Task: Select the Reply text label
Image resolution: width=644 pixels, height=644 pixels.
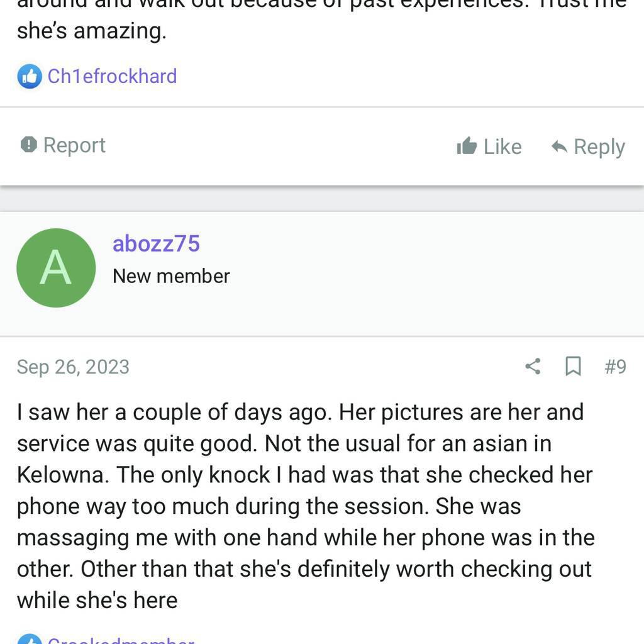Action: pos(599,147)
